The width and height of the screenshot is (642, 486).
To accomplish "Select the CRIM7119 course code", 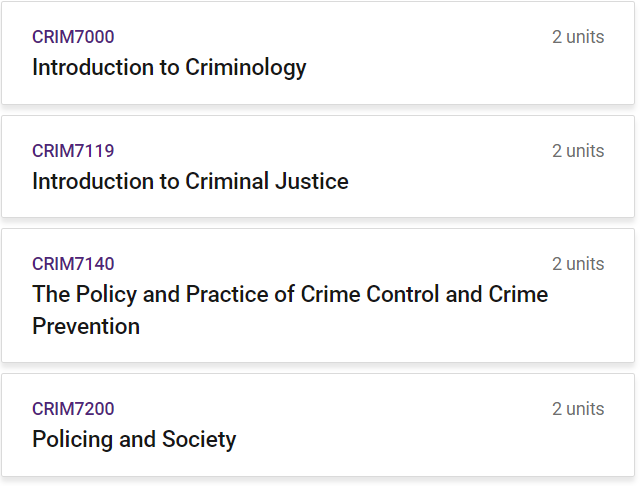I will 73,151.
